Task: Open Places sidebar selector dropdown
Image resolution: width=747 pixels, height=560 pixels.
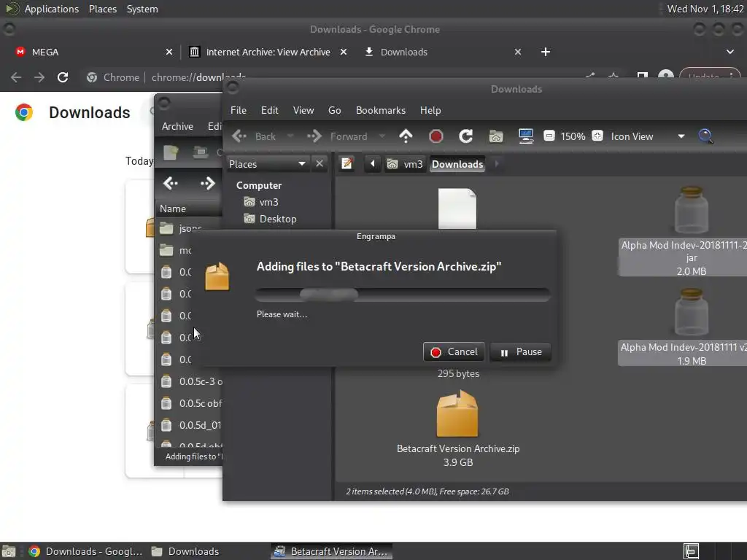Action: (x=267, y=164)
